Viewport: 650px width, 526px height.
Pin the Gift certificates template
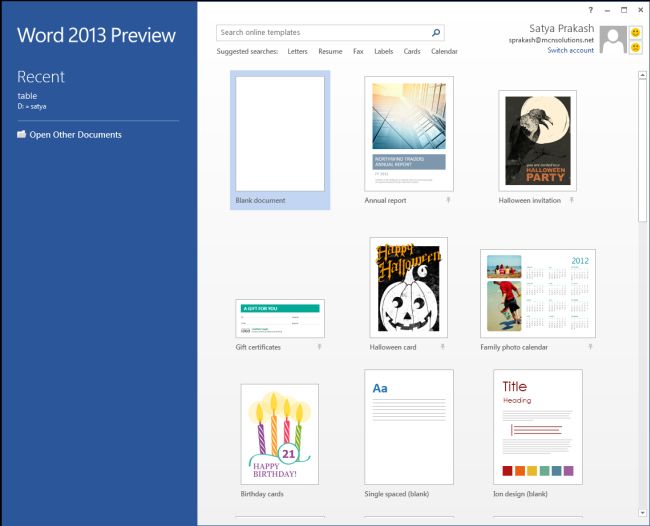319,347
